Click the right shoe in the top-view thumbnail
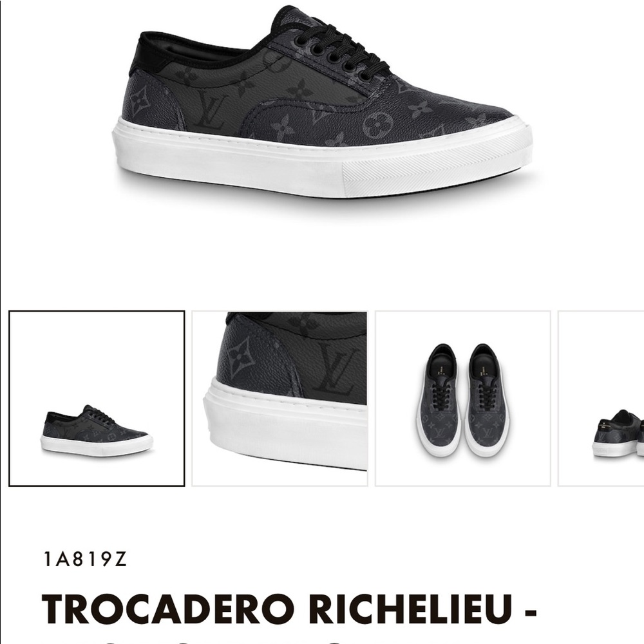644x644 pixels. tap(488, 401)
